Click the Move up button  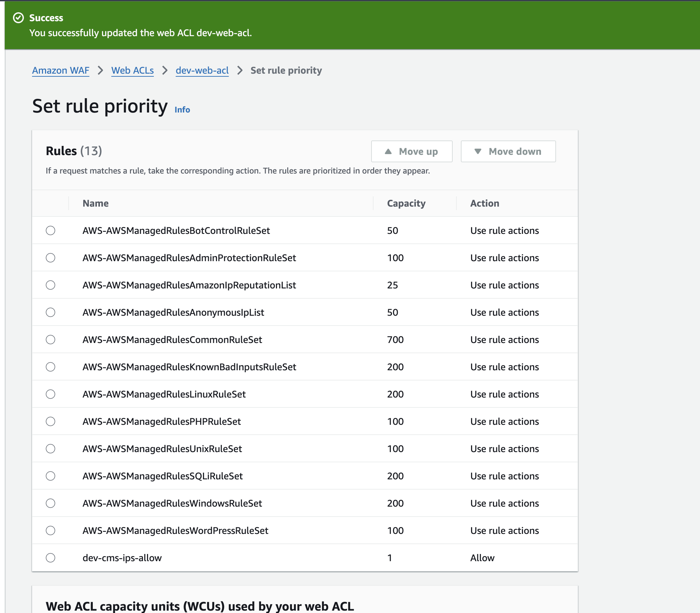411,151
